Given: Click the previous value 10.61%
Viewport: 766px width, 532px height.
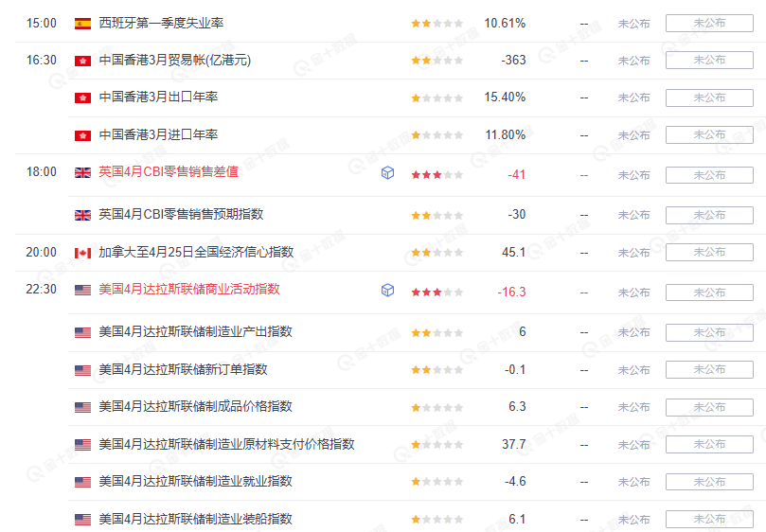Looking at the screenshot, I should click(505, 24).
